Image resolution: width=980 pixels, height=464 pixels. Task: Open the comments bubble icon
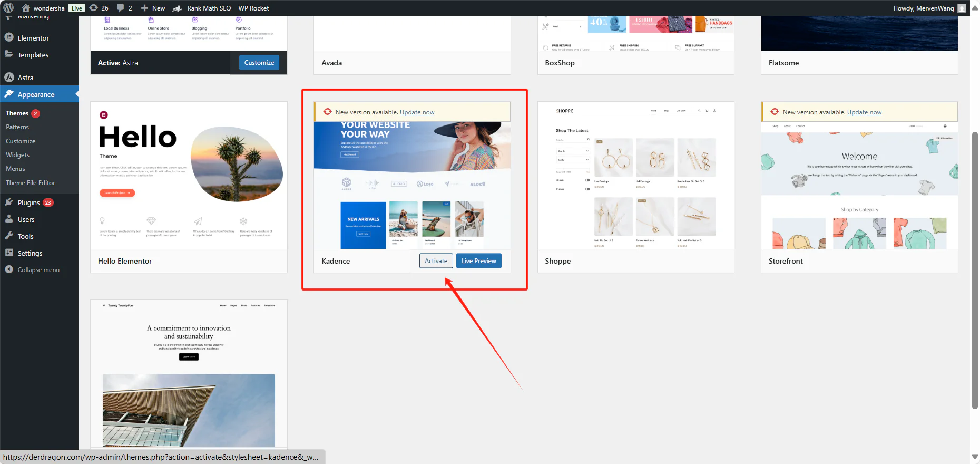coord(124,8)
